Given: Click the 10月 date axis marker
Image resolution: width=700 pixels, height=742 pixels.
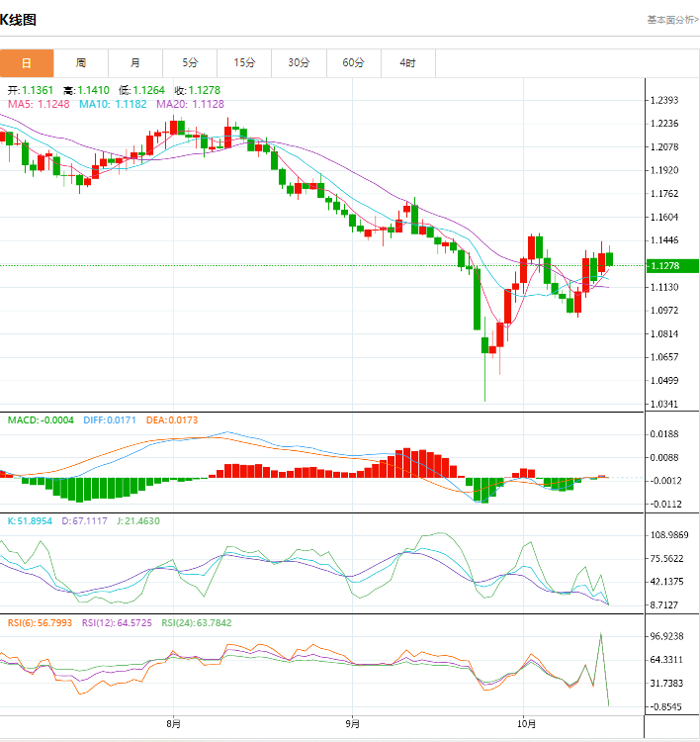Looking at the screenshot, I should point(526,724).
